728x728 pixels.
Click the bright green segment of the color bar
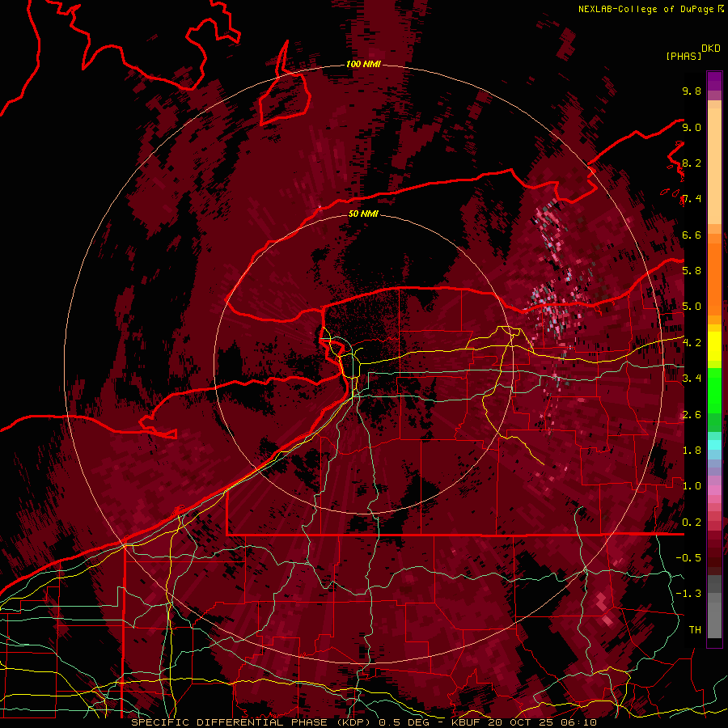(x=714, y=391)
